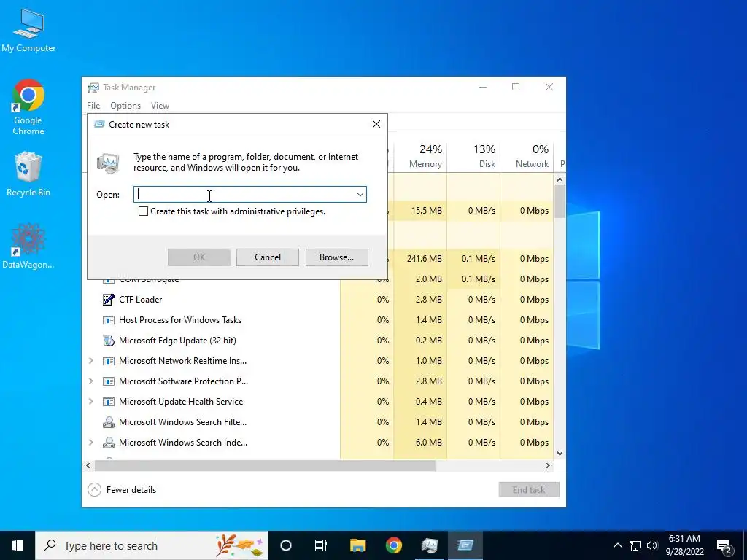
Task: Open the View menu in Task Manager
Action: pos(160,106)
